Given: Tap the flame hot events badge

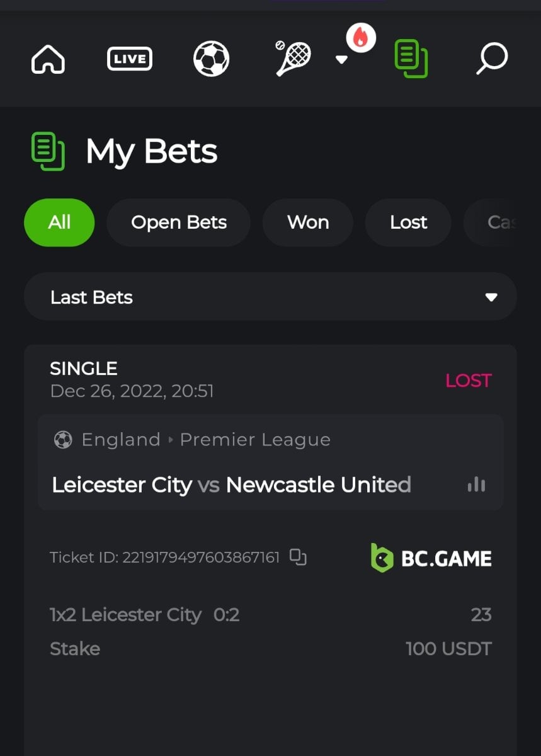Looking at the screenshot, I should point(361,38).
